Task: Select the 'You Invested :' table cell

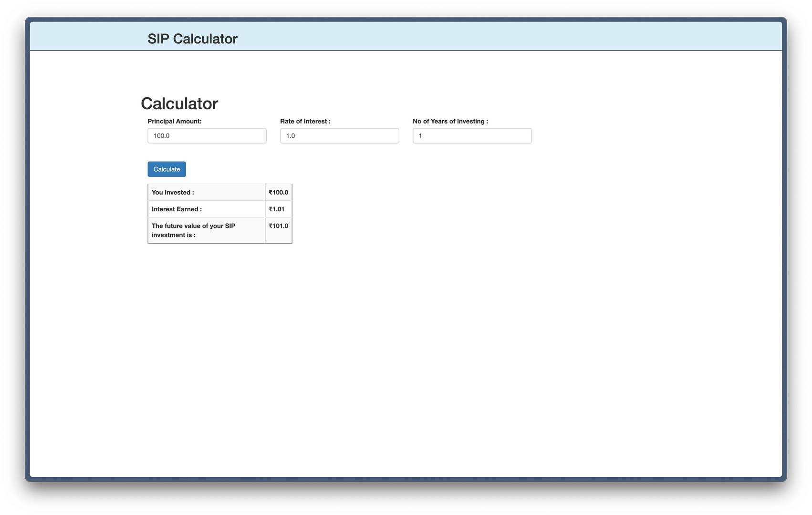Action: coord(207,192)
